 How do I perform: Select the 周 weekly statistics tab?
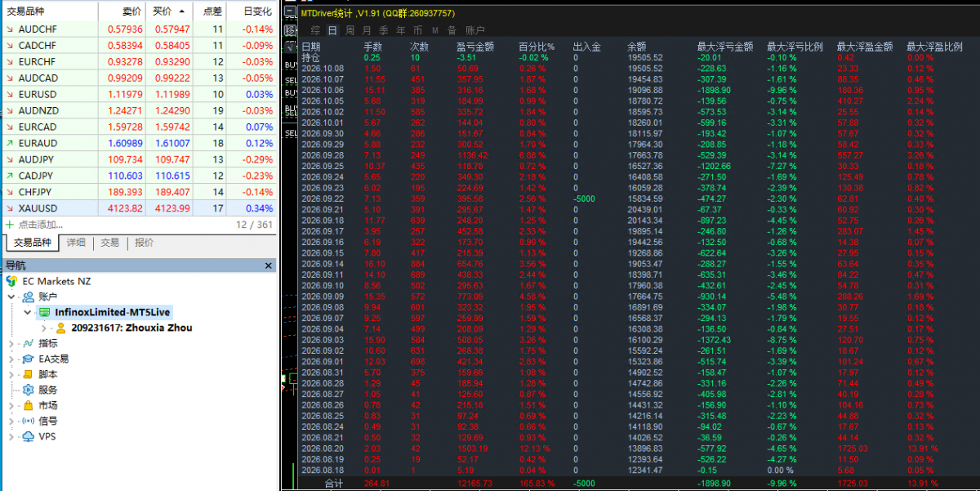point(350,30)
